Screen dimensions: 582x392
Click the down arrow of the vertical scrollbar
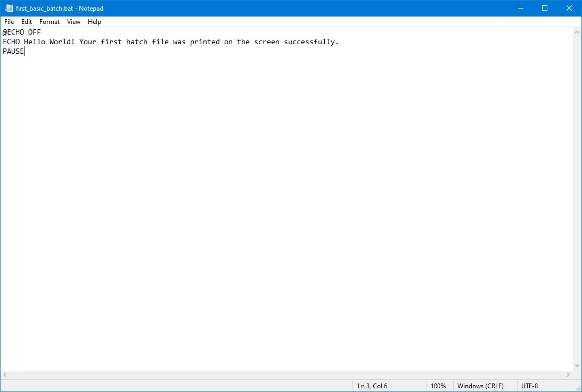577,366
